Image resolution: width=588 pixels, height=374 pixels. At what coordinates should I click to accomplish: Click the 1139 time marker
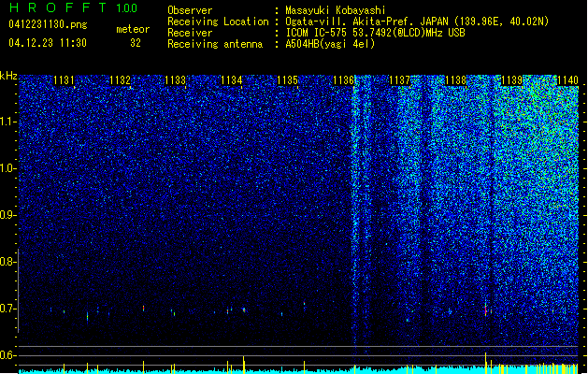(x=511, y=80)
